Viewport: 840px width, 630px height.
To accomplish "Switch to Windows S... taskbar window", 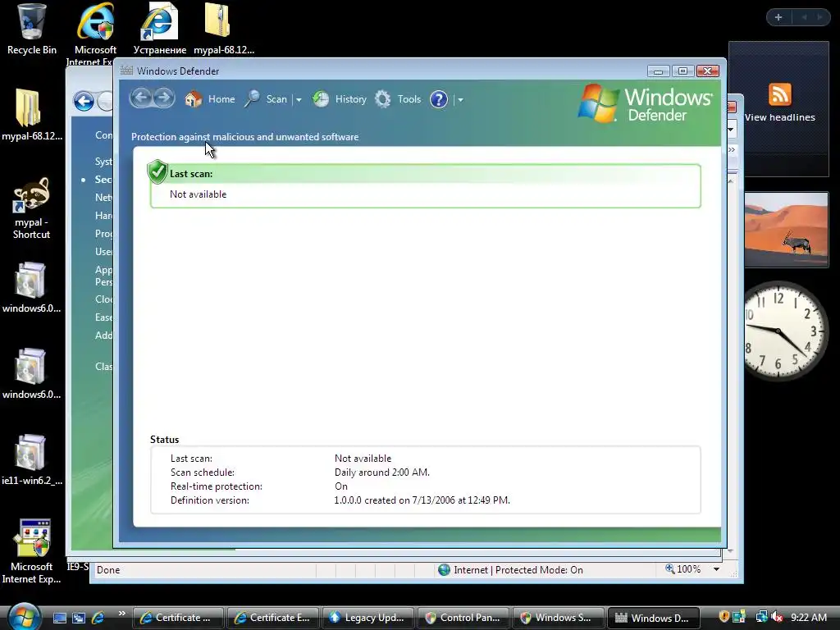I will coord(558,618).
